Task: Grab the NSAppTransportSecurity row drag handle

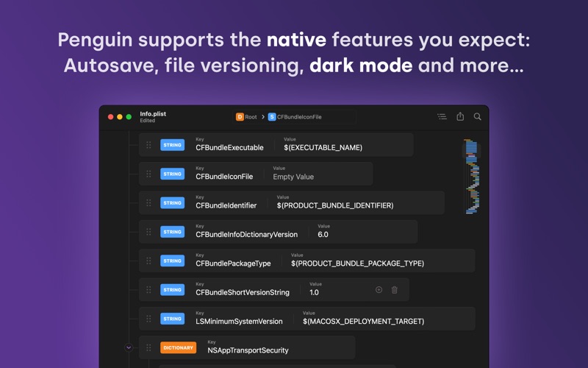Action: click(x=148, y=347)
